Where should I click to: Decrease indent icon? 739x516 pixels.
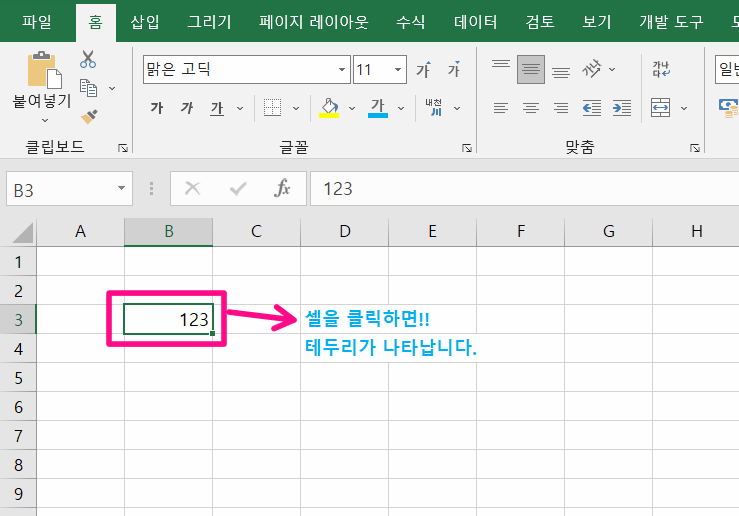(592, 108)
